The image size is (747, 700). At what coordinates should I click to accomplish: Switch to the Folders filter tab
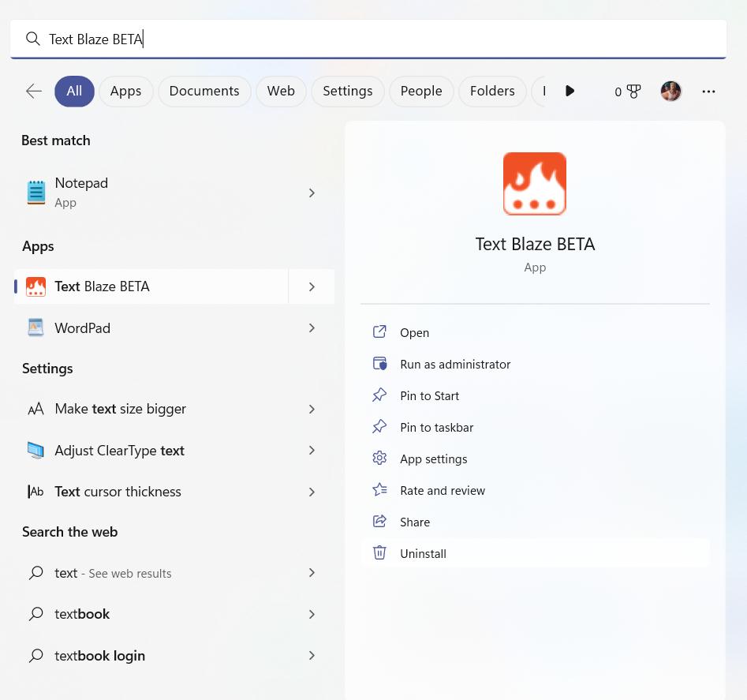[492, 91]
